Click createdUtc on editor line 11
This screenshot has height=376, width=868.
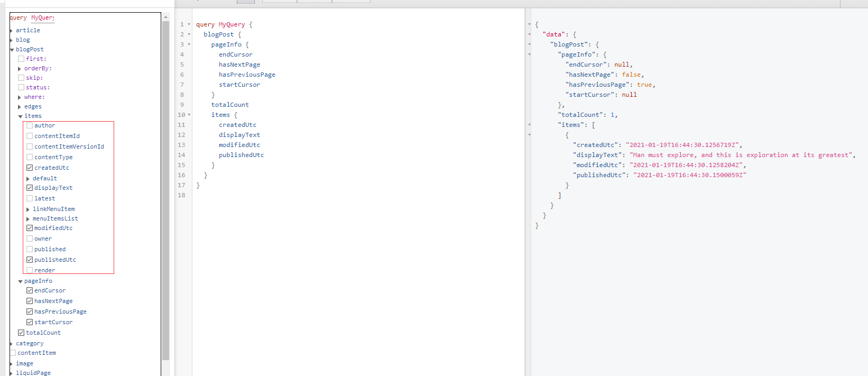pyautogui.click(x=237, y=125)
